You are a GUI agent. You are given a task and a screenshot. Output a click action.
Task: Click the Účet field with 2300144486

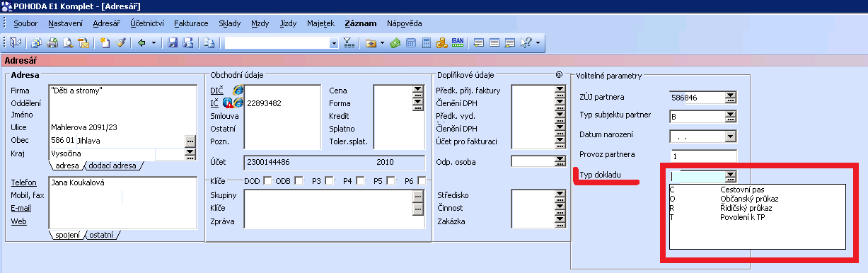tap(334, 163)
